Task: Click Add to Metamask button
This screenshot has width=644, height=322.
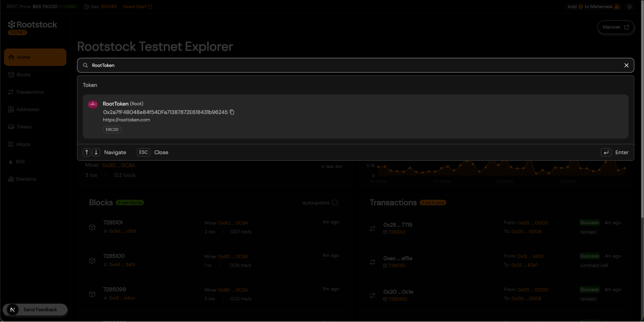Action: 593,7
